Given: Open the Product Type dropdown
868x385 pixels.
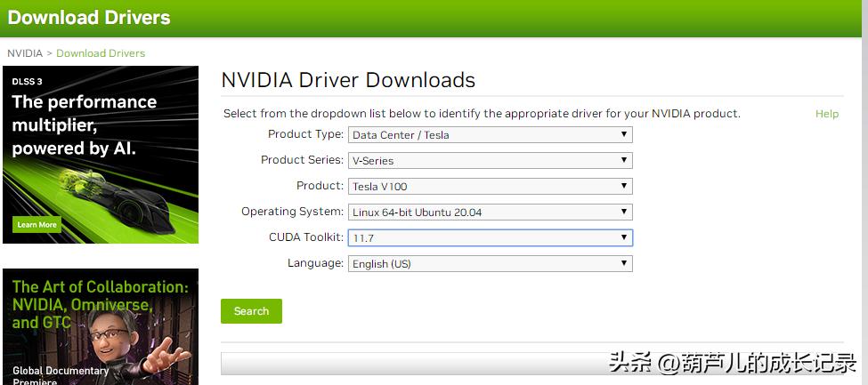Looking at the screenshot, I should pyautogui.click(x=490, y=134).
